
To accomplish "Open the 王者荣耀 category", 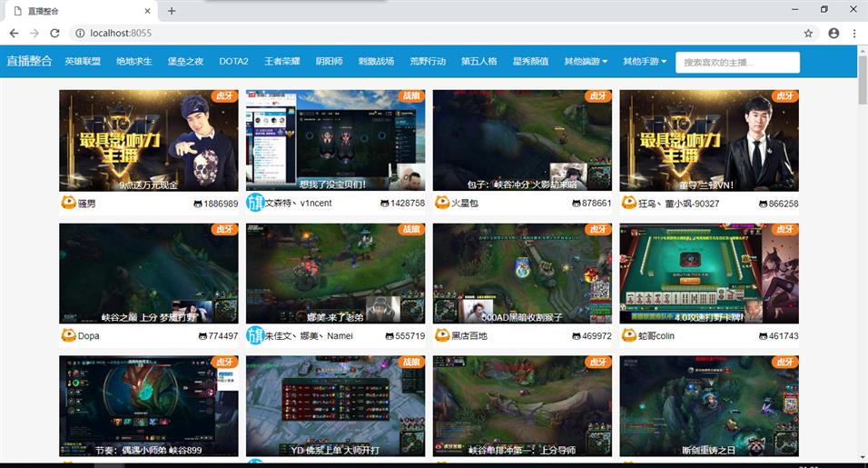I will [x=281, y=62].
